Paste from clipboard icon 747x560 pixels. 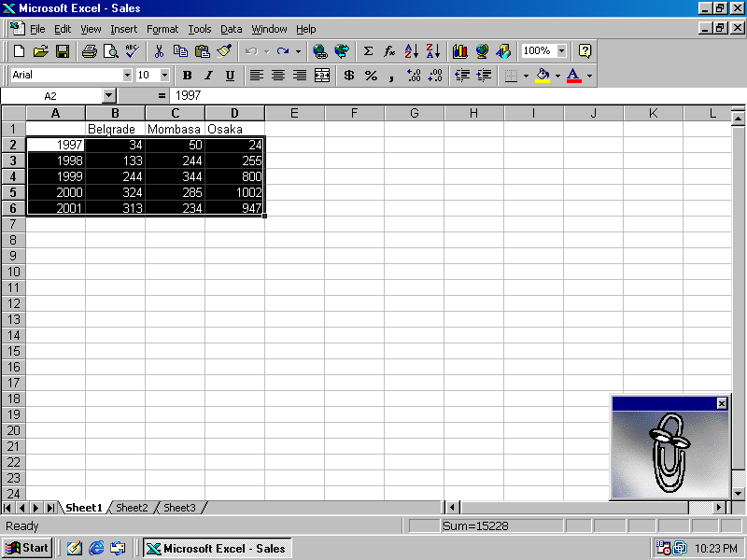[202, 51]
